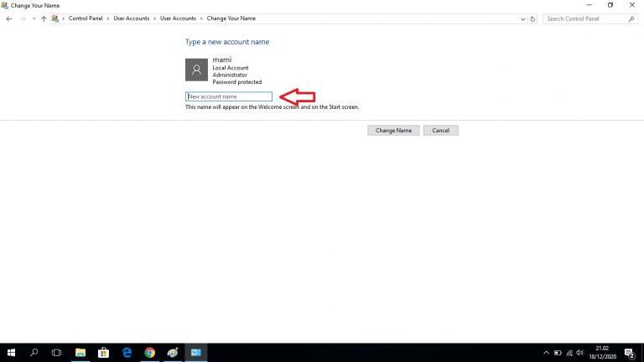Open the Paint app on taskbar
Screen dimensions: 644x362
[173, 353]
